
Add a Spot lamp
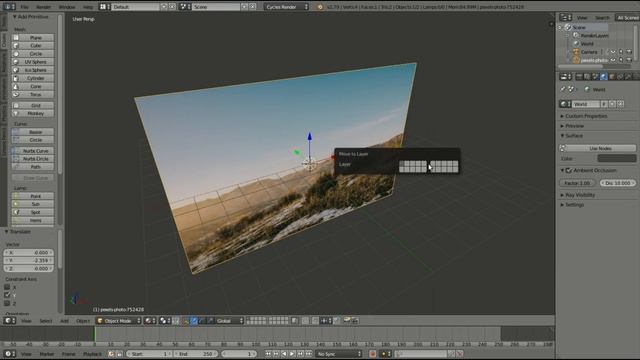33,212
